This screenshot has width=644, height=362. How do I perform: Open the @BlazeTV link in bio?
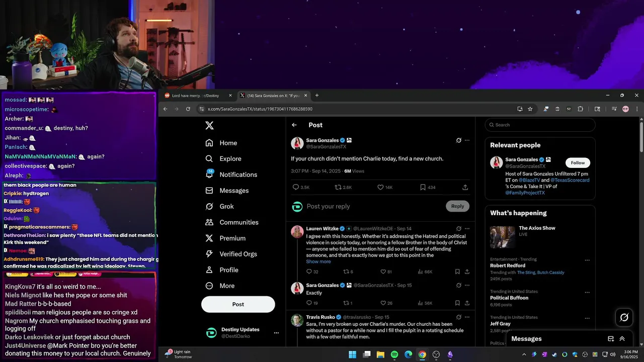click(x=529, y=180)
